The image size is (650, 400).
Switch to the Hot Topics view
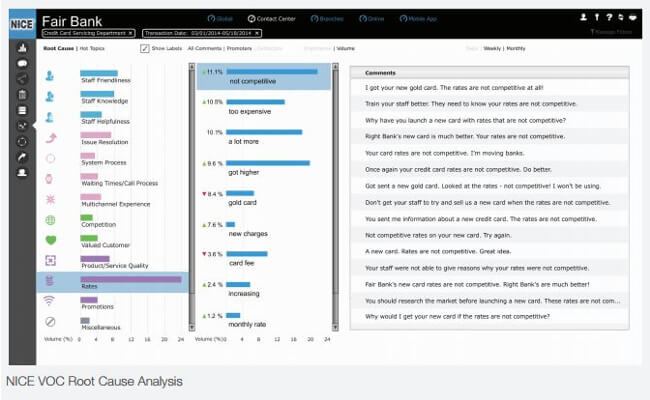pos(92,48)
